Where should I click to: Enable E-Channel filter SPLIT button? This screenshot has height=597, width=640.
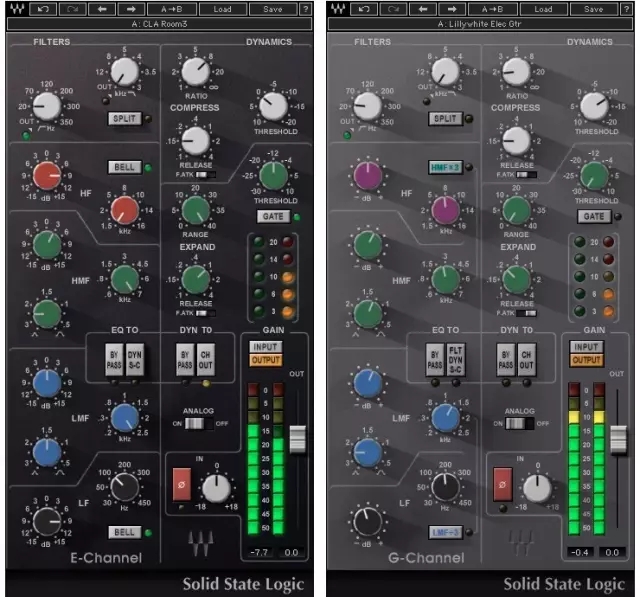(x=124, y=119)
